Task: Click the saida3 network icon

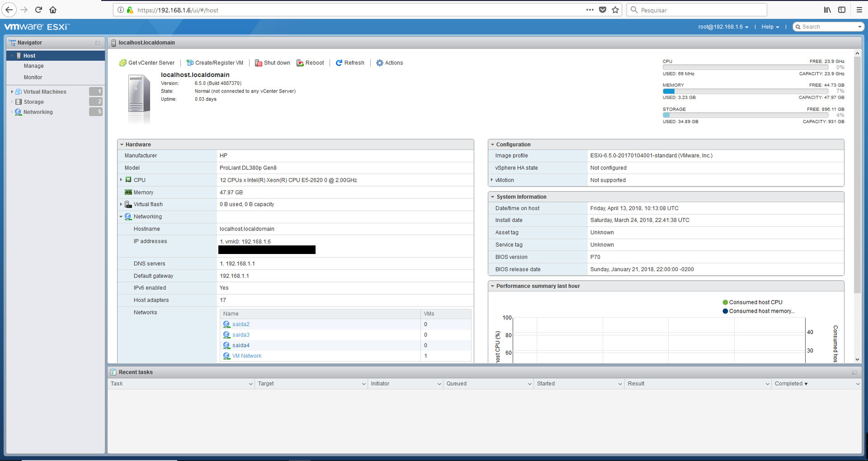Action: coord(226,335)
